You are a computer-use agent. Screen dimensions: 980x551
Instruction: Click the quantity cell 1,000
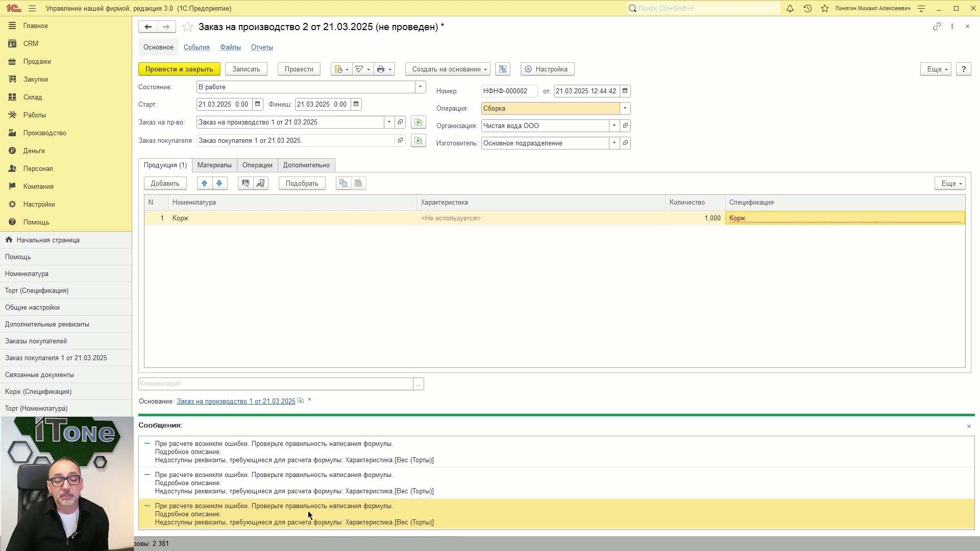(695, 218)
